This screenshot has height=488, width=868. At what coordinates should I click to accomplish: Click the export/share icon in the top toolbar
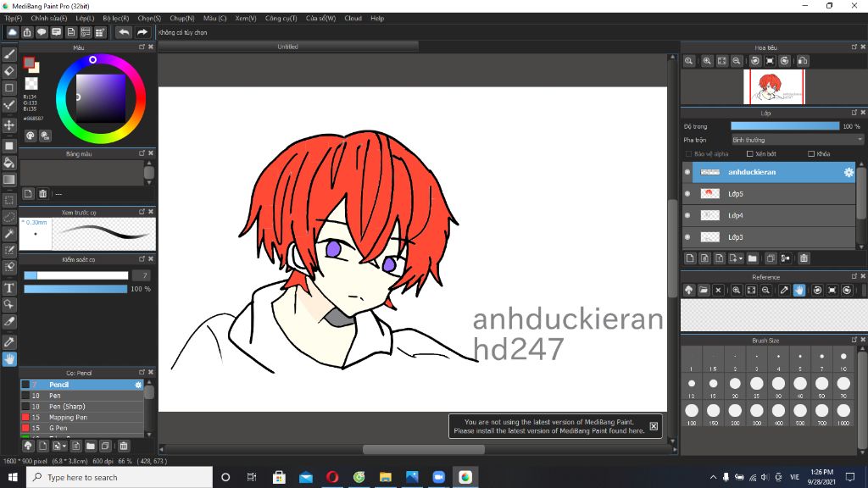[x=26, y=32]
